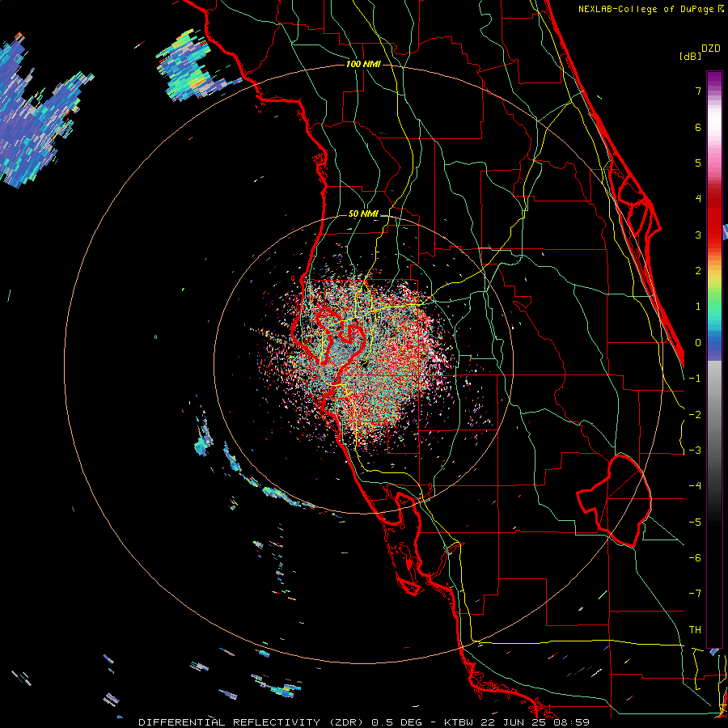Click the -5 value on the color scale
Viewport: 728px width, 728px height.
695,523
